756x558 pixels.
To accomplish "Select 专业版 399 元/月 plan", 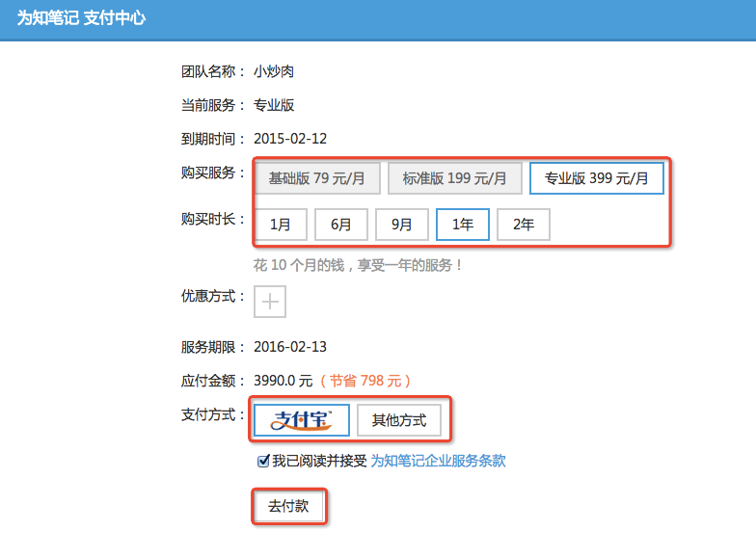I will click(x=596, y=178).
